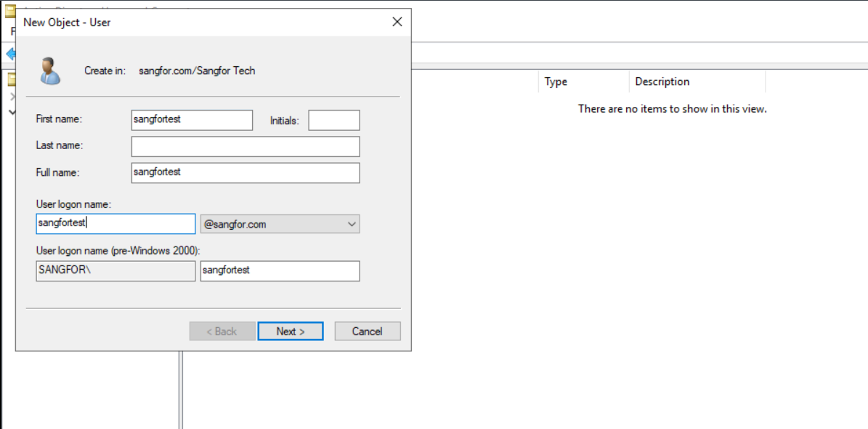
Task: Collapse the expanded tree node chevron
Action: 11,112
